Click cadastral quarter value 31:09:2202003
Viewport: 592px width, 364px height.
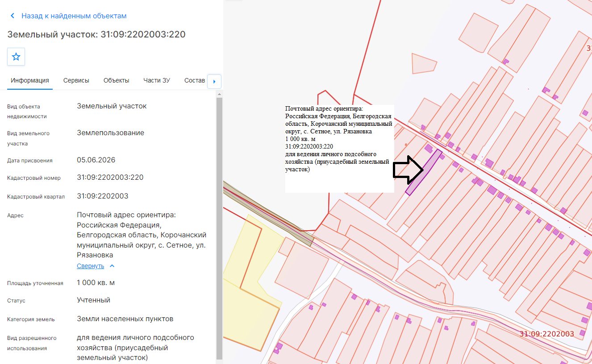pyautogui.click(x=103, y=196)
